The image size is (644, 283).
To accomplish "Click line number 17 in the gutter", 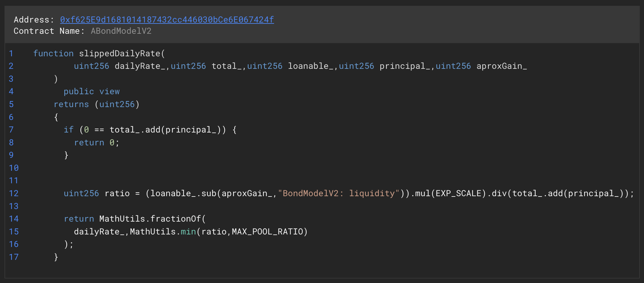I will [14, 257].
